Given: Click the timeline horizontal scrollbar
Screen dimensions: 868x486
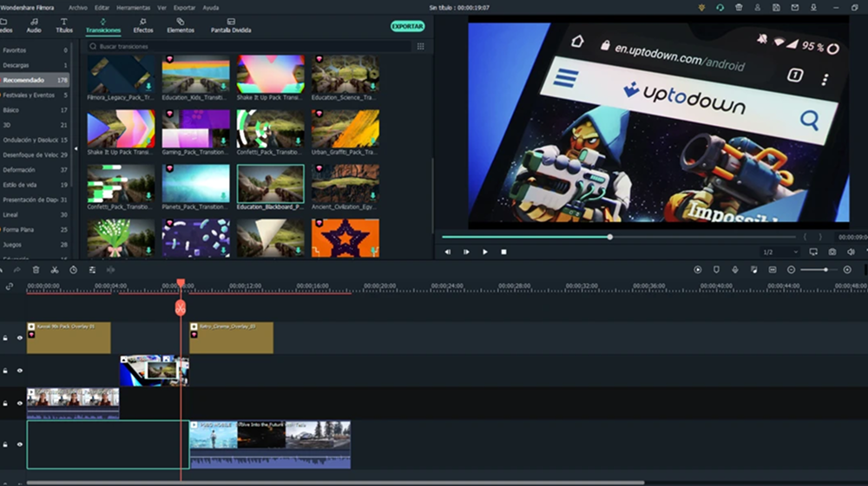Looking at the screenshot, I should pyautogui.click(x=335, y=483).
